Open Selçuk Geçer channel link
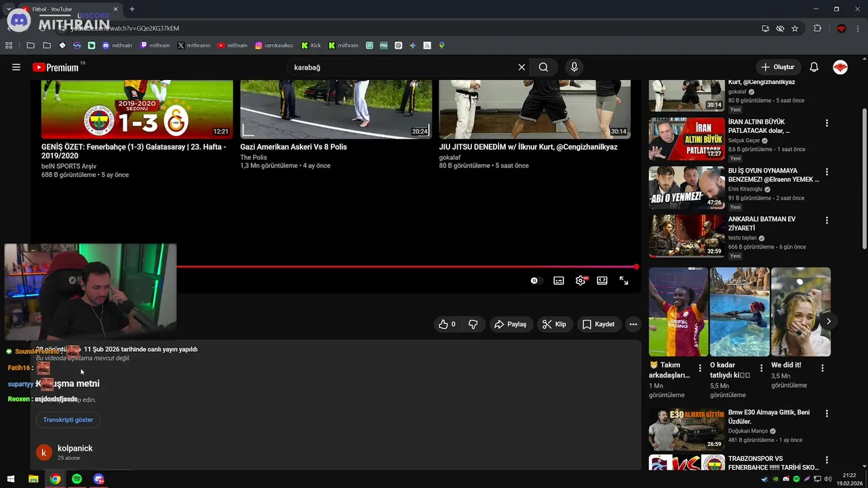 pyautogui.click(x=744, y=140)
